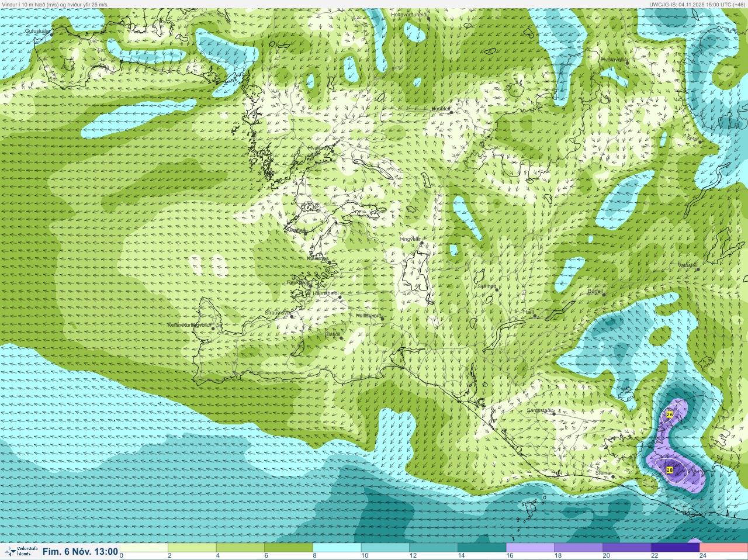The width and height of the screenshot is (748, 560).
Task: Click the Þingvellir station label
Action: pyautogui.click(x=410, y=239)
